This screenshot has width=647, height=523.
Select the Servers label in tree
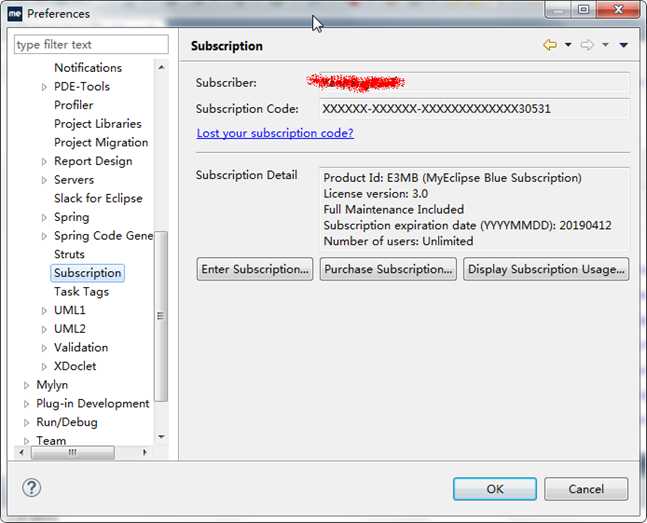coord(74,180)
